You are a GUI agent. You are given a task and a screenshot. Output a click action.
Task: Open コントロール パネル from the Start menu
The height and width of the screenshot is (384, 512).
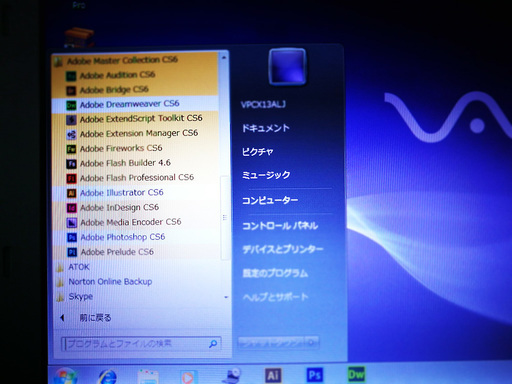point(280,226)
